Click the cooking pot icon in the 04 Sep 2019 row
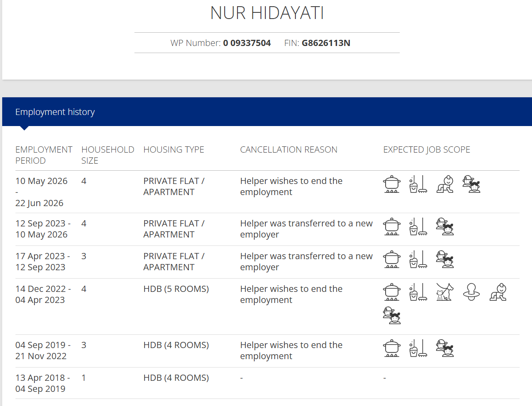The width and height of the screenshot is (532, 406). 392,349
